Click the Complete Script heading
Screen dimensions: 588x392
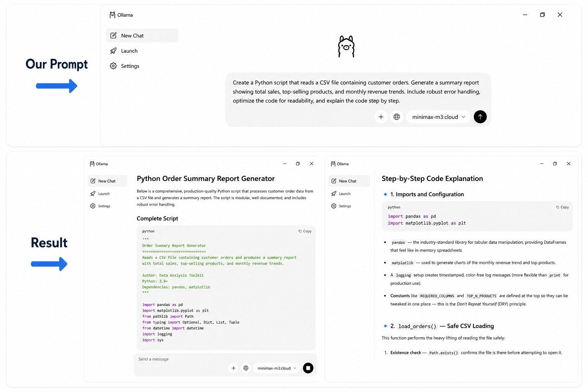click(157, 219)
